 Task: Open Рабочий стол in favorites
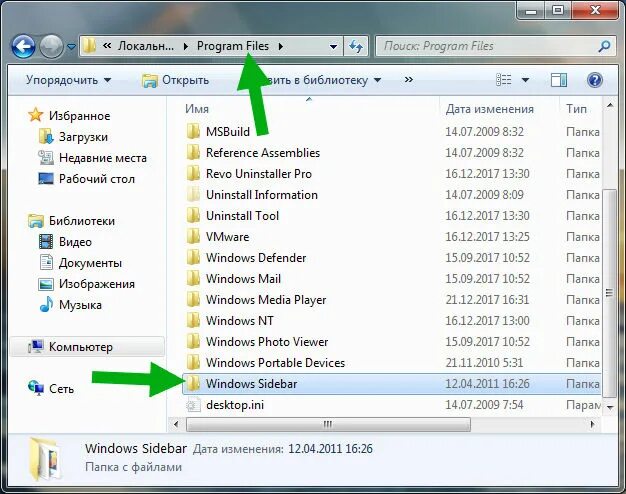tap(97, 179)
